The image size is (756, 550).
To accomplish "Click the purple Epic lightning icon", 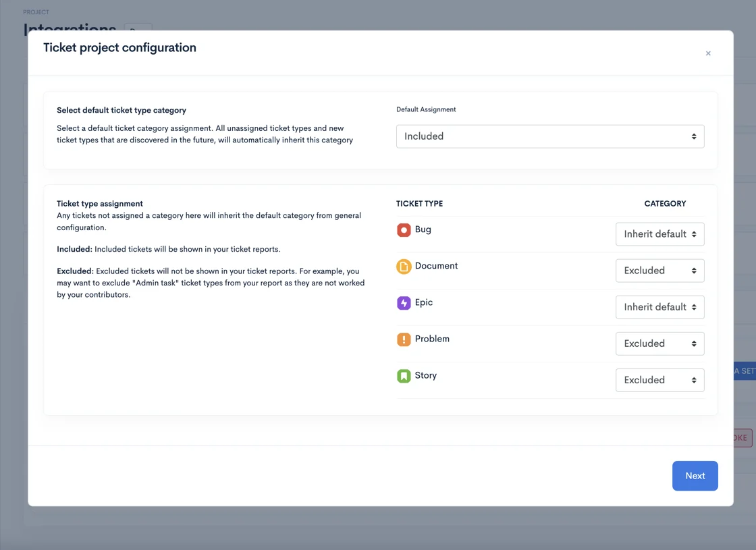I will 404,303.
